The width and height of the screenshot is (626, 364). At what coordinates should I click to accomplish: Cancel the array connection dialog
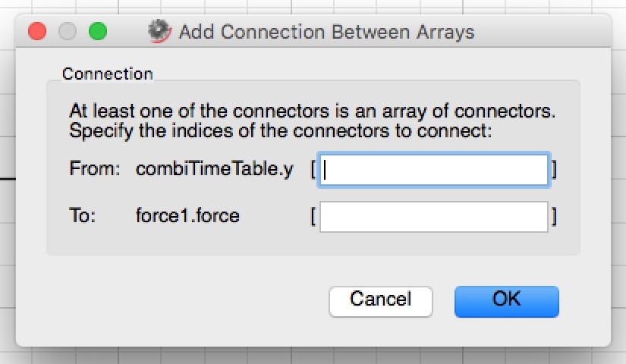(380, 301)
